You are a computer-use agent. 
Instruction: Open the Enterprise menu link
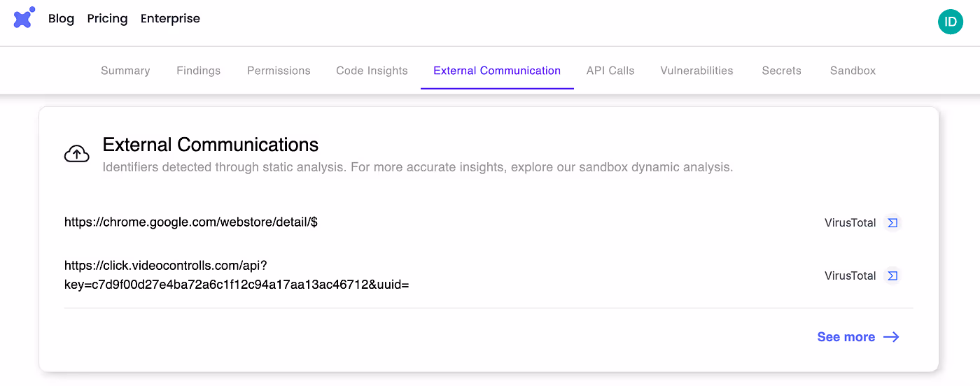pos(170,19)
